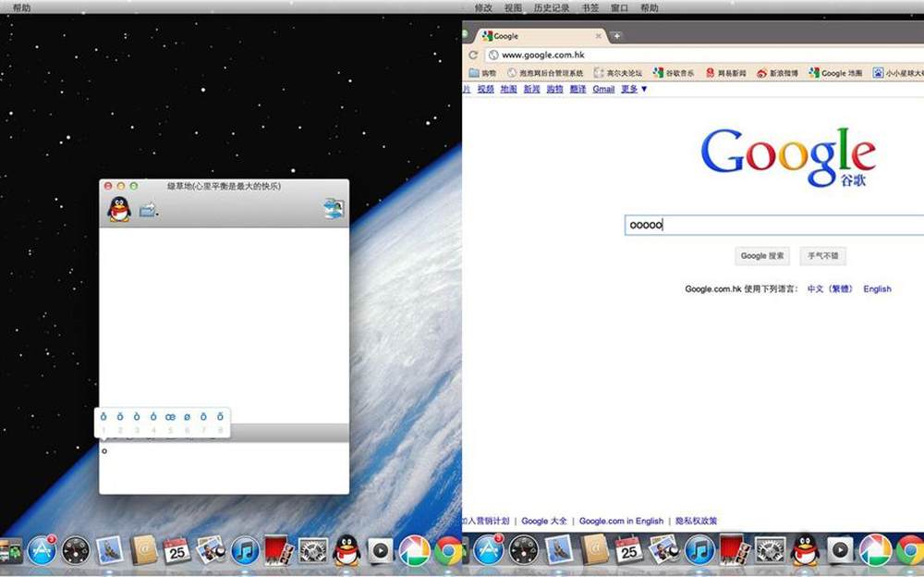Open the 窗口 menu
The height and width of the screenshot is (577, 924).
[619, 7]
